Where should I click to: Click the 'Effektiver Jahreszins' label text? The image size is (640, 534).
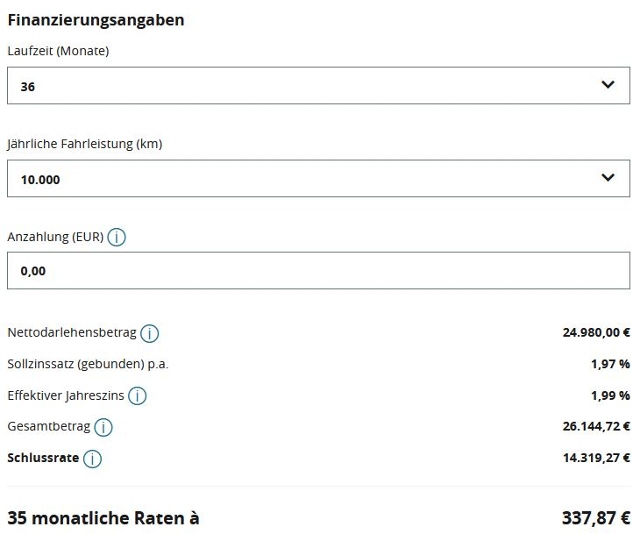click(66, 395)
